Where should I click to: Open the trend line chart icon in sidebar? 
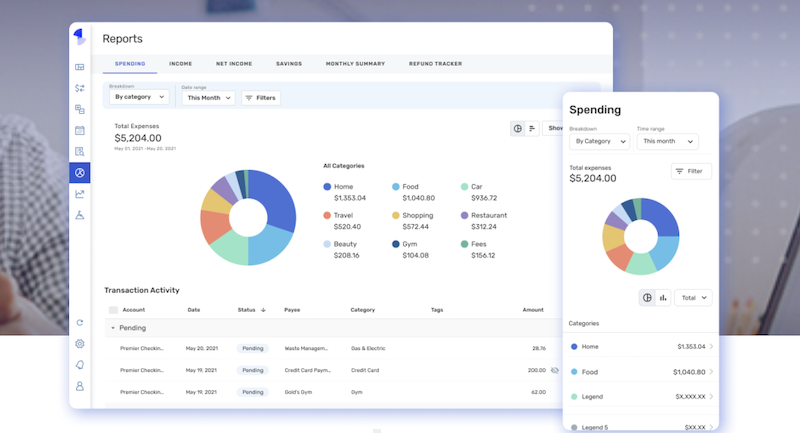tap(80, 194)
